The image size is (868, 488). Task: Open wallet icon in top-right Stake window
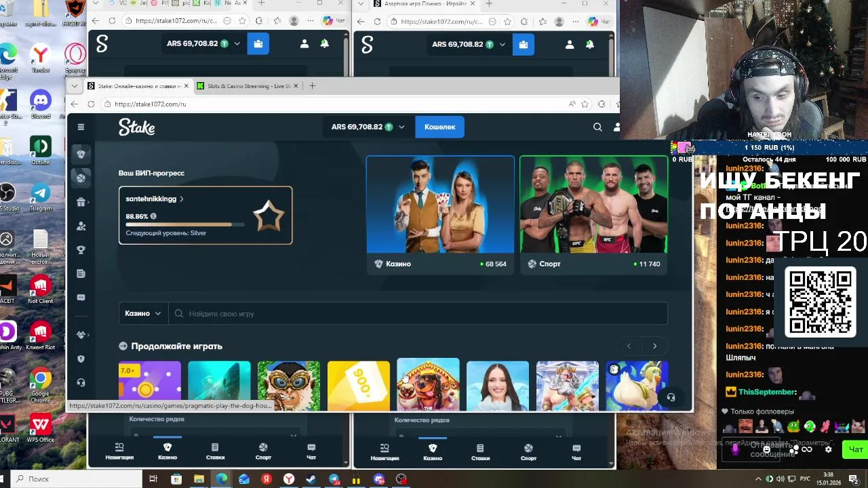click(x=523, y=45)
